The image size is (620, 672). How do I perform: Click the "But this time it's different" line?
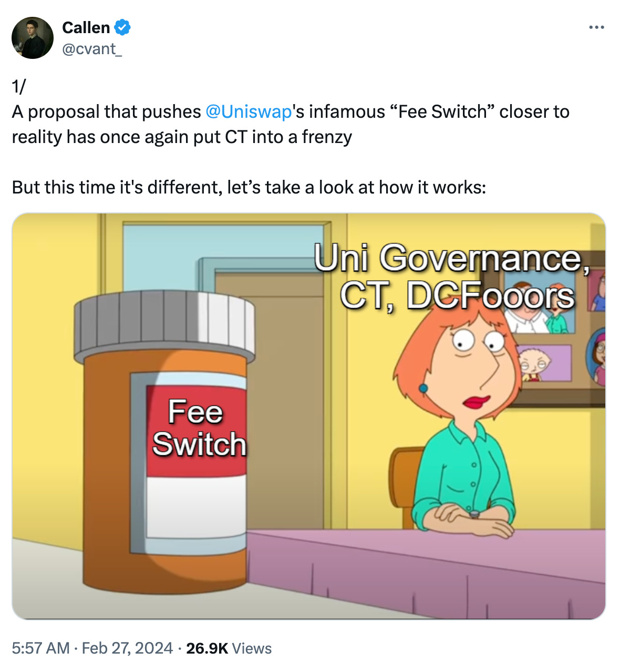249,187
